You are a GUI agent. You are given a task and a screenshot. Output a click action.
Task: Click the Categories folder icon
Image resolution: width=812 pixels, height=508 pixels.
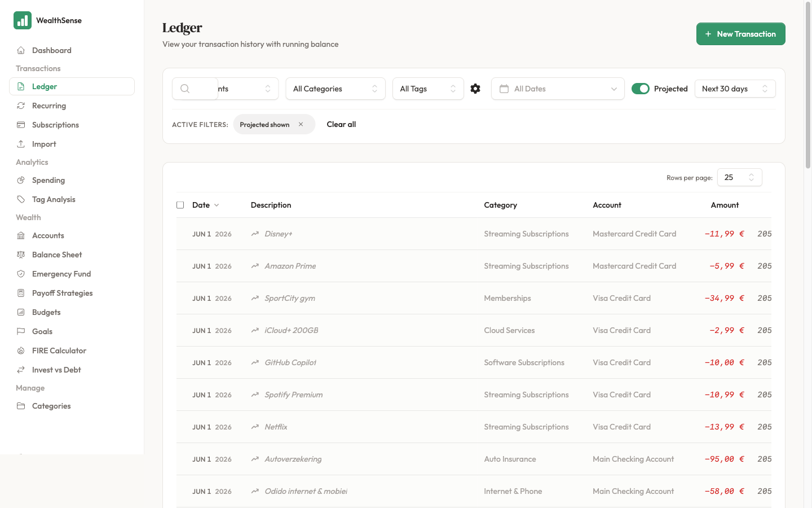(21, 406)
